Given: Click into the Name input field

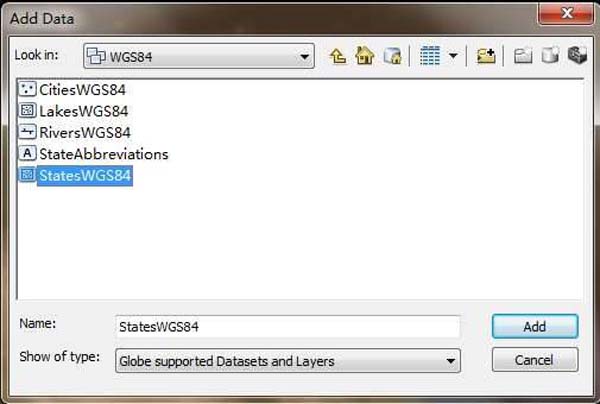Looking at the screenshot, I should 288,327.
